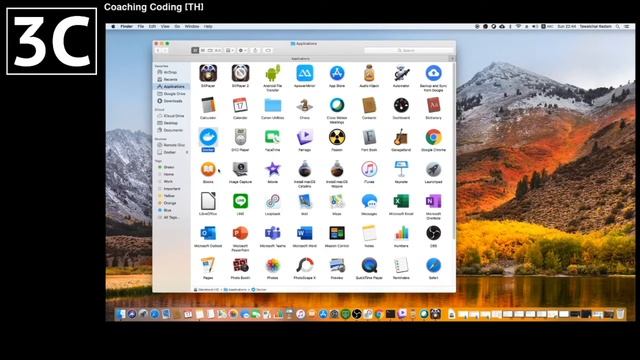Open Microsoft Excel icon
Viewport: 640px width, 360px height.
pyautogui.click(x=401, y=201)
